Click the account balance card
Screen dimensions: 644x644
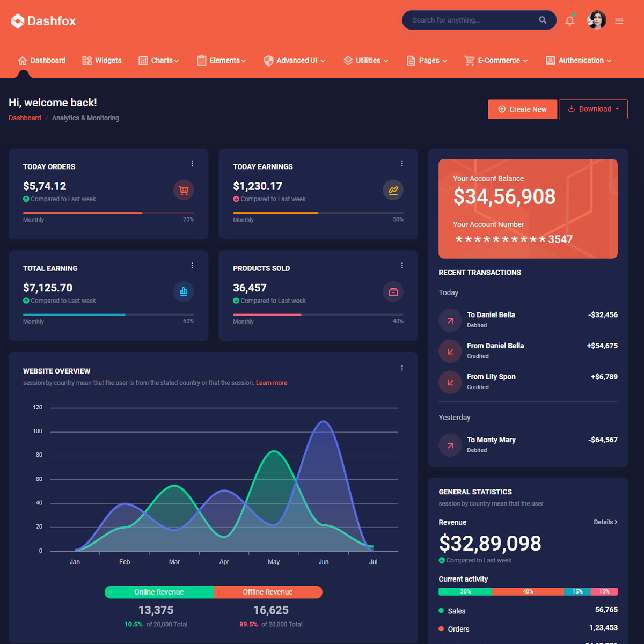click(x=528, y=209)
